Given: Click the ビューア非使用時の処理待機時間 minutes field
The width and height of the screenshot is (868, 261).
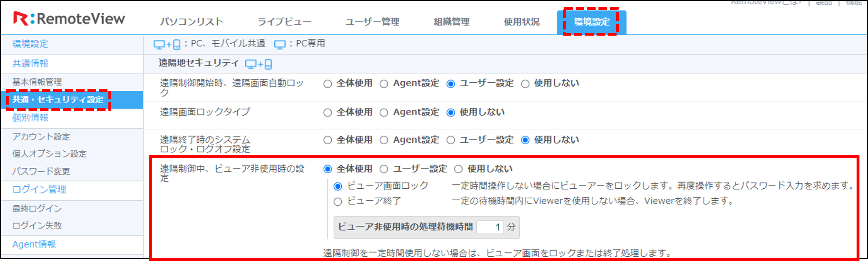Looking at the screenshot, I should (x=490, y=227).
